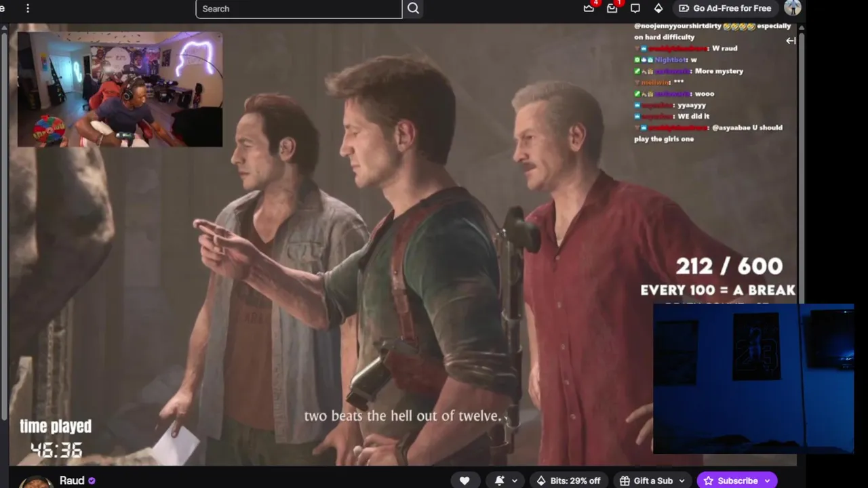Image resolution: width=868 pixels, height=488 pixels.
Task: Click the Nightbot username in chat
Action: click(672, 60)
